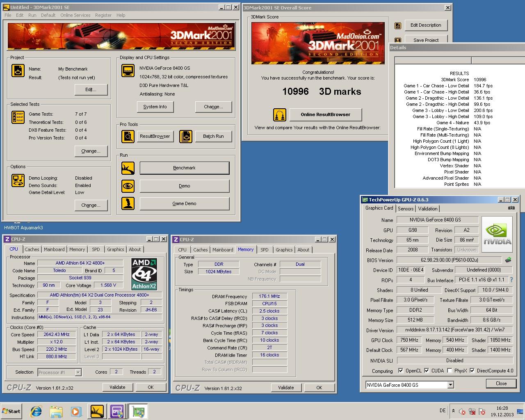
Task: Click the Save Project disk icon
Action: pos(397,40)
